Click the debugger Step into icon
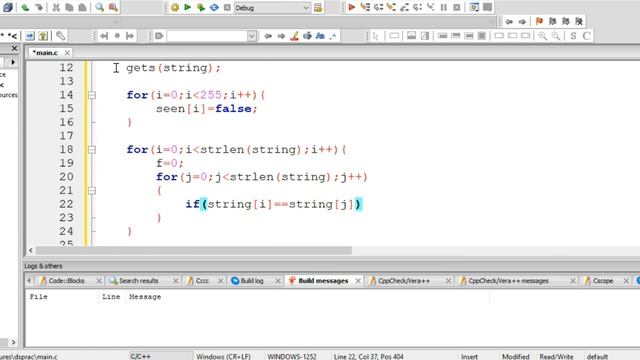Screen dimensions: 640x360 pyautogui.click(x=391, y=7)
